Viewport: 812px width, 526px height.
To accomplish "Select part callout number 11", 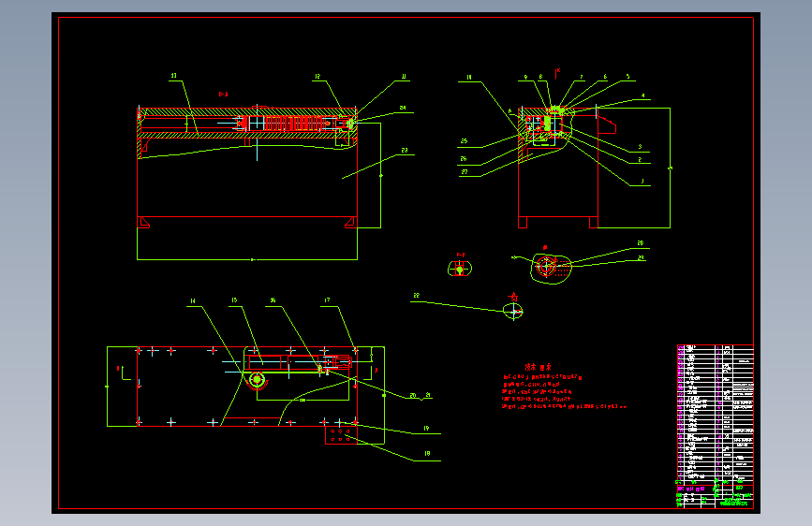I will point(404,76).
